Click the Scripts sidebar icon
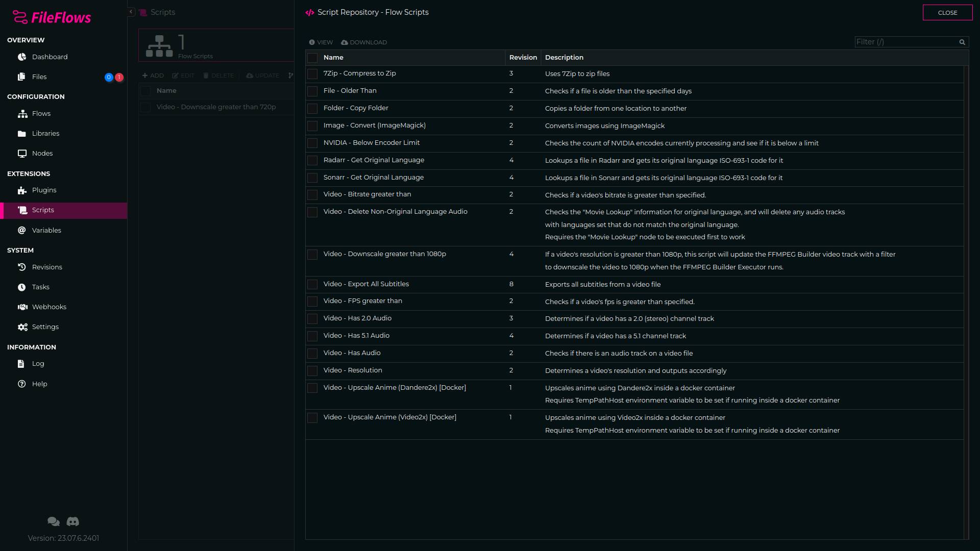Screen dimensions: 980x551 [x=22, y=209]
